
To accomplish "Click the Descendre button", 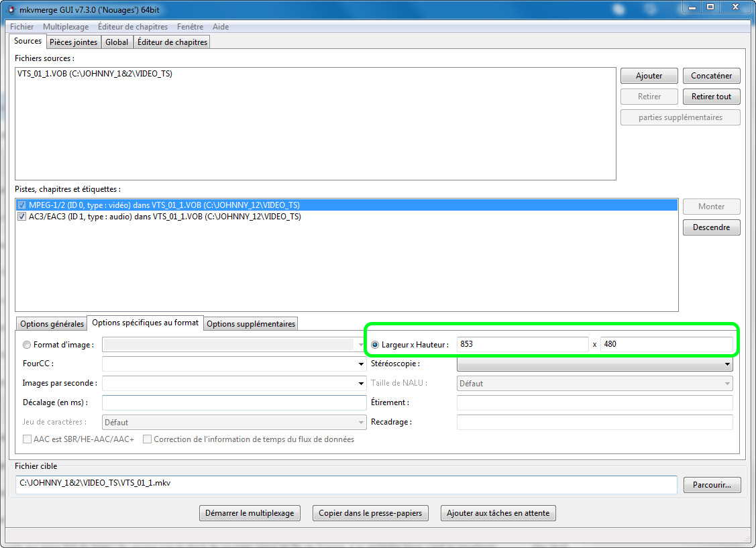I will 711,227.
